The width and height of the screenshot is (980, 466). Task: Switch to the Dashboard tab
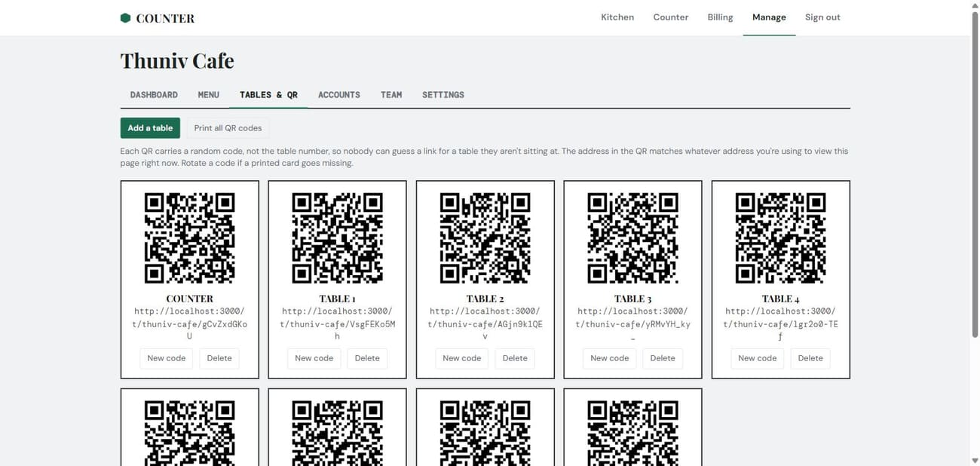[154, 95]
